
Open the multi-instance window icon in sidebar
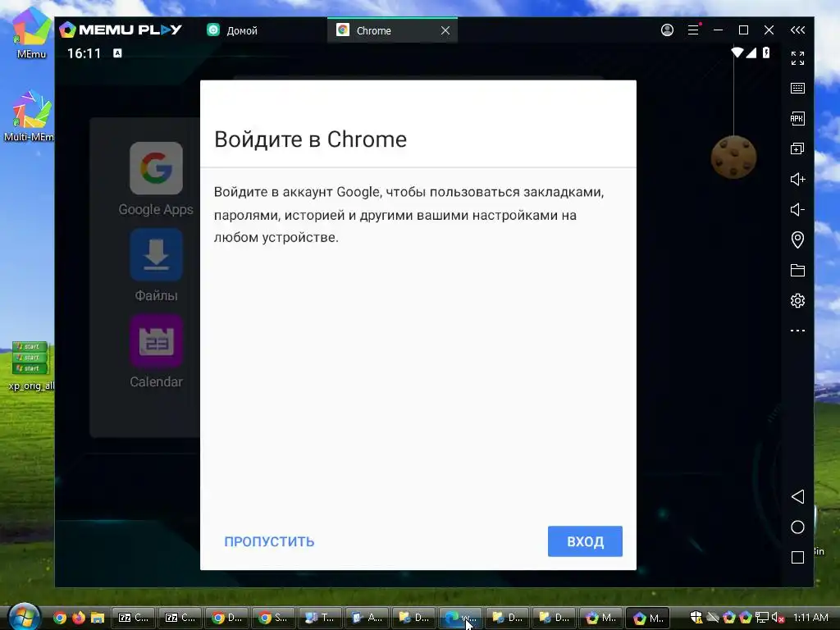(x=797, y=148)
